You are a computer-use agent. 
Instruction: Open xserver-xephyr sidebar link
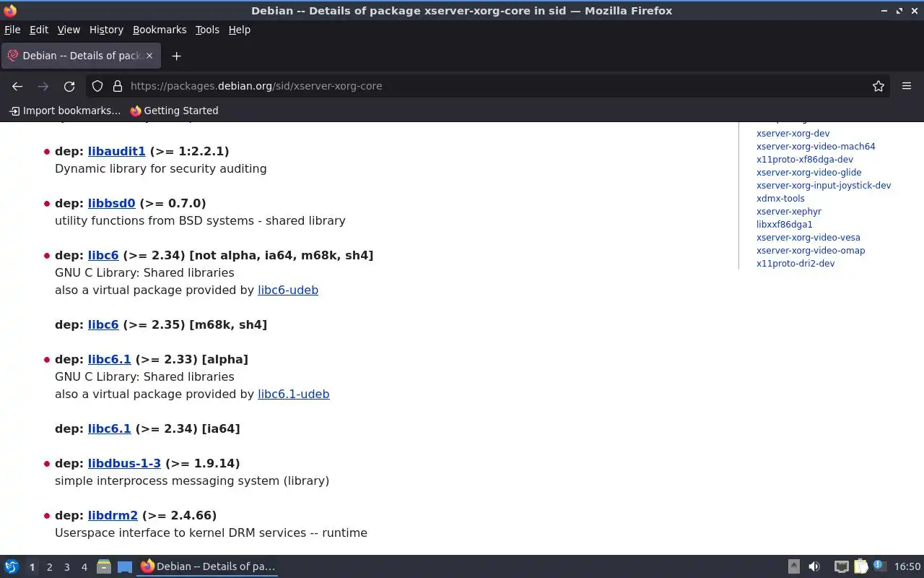click(x=789, y=211)
